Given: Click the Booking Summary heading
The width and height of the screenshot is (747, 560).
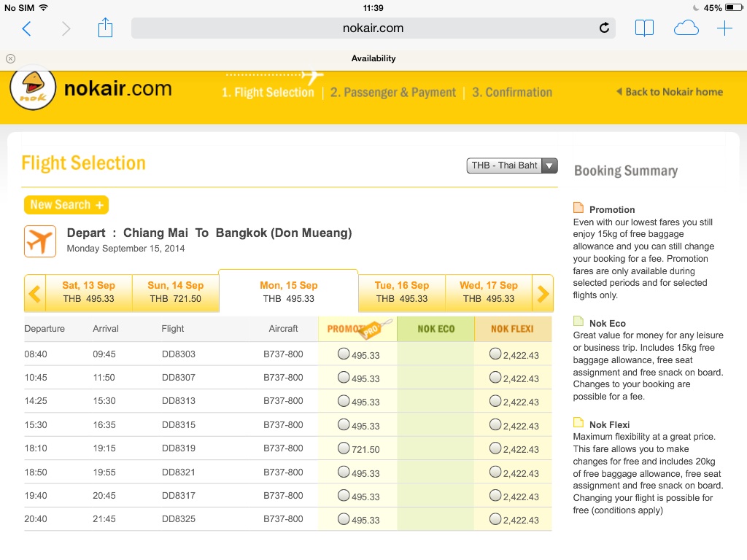Looking at the screenshot, I should pyautogui.click(x=625, y=171).
